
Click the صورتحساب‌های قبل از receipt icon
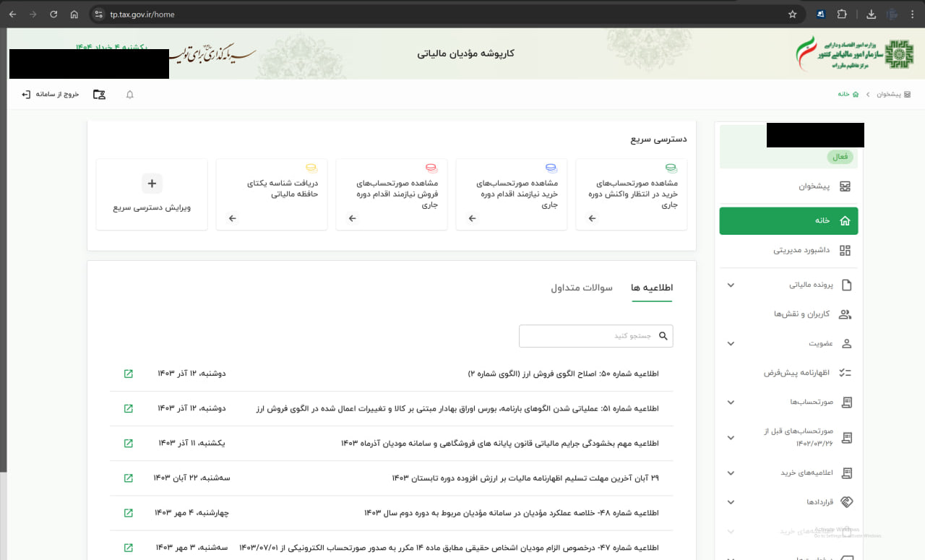[846, 438]
